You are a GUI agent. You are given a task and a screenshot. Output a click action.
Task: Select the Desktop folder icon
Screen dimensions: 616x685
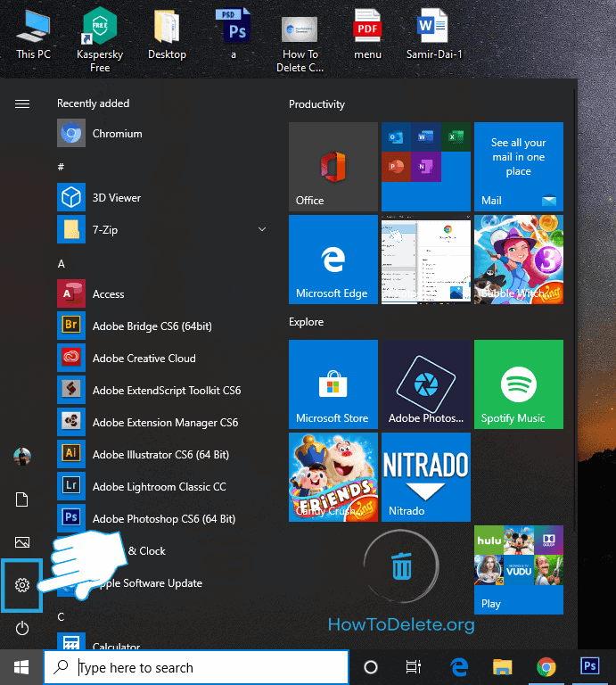coord(167,35)
